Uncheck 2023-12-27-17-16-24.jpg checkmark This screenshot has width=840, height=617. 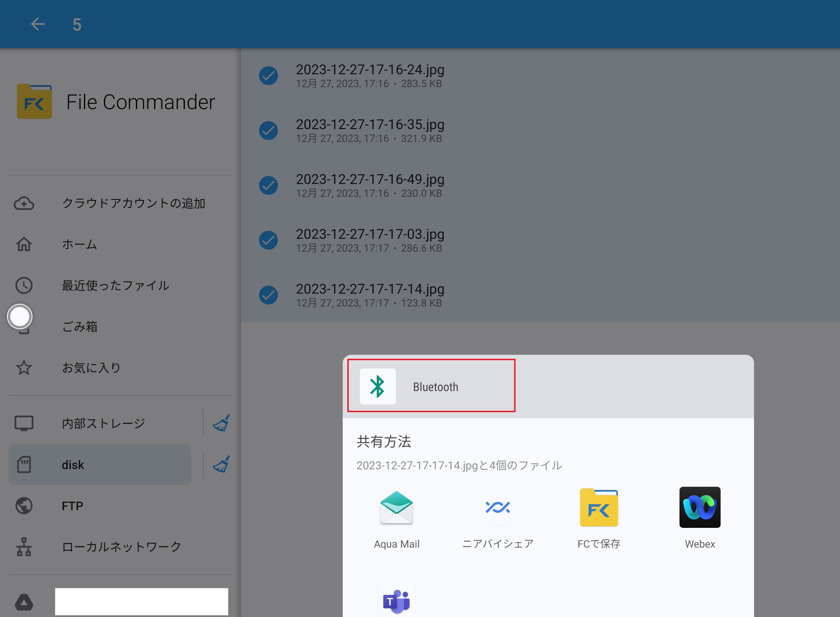(268, 76)
